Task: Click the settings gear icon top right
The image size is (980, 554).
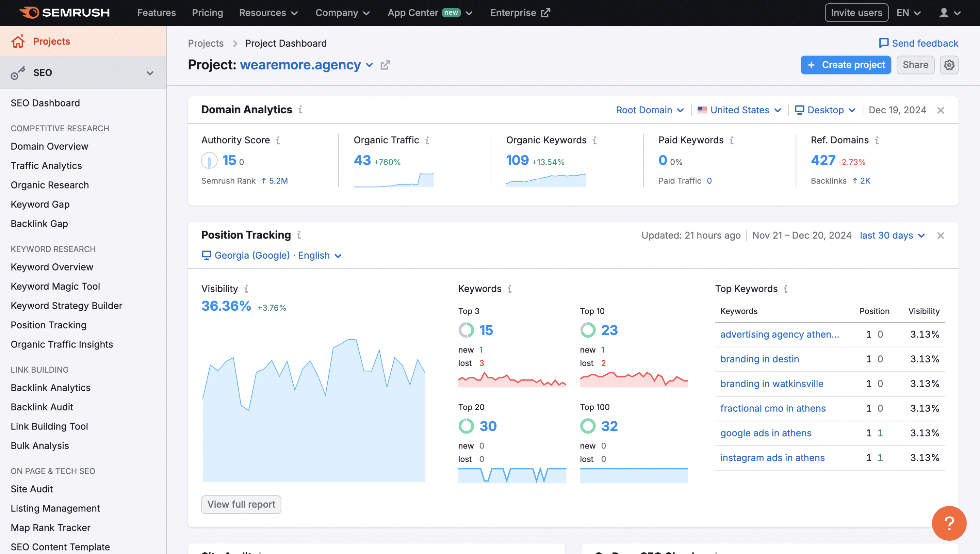Action: pos(950,64)
